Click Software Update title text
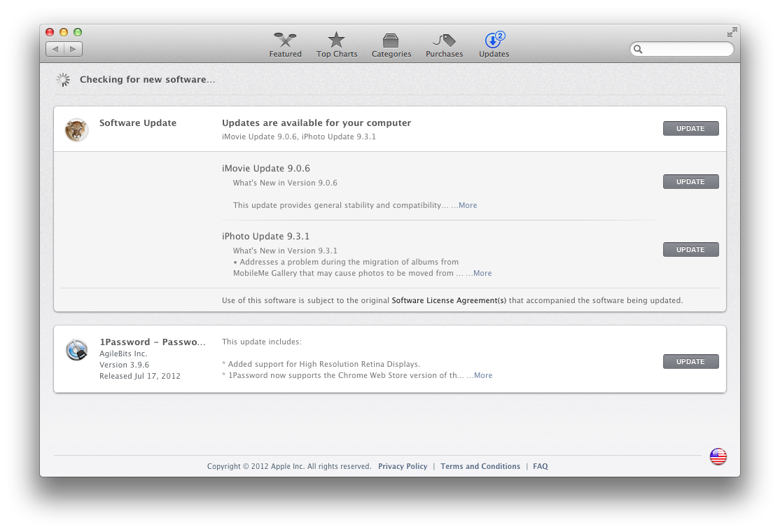This screenshot has height=532, width=780. 138,122
